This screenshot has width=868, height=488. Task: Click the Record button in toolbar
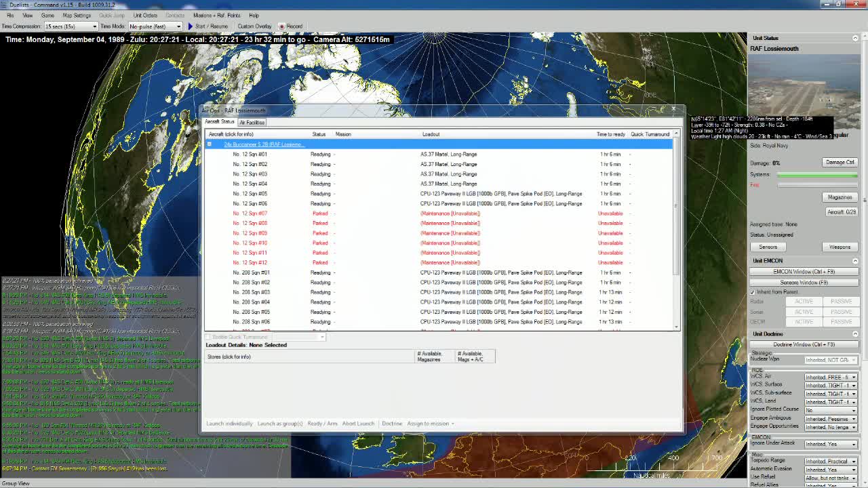(291, 26)
